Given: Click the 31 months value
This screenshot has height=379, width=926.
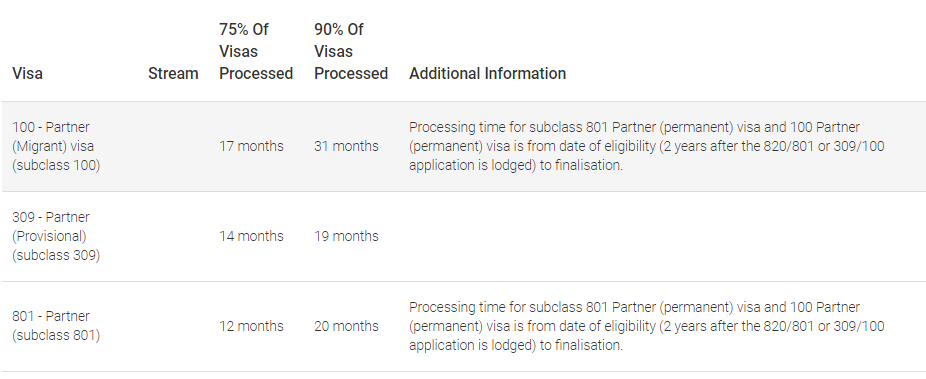Looking at the screenshot, I should point(346,146).
